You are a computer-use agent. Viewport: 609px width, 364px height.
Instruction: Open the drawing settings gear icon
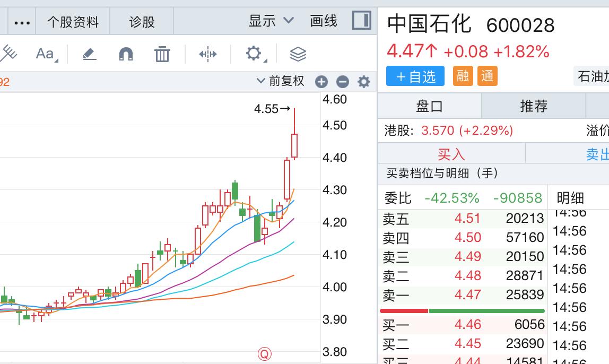point(253,54)
